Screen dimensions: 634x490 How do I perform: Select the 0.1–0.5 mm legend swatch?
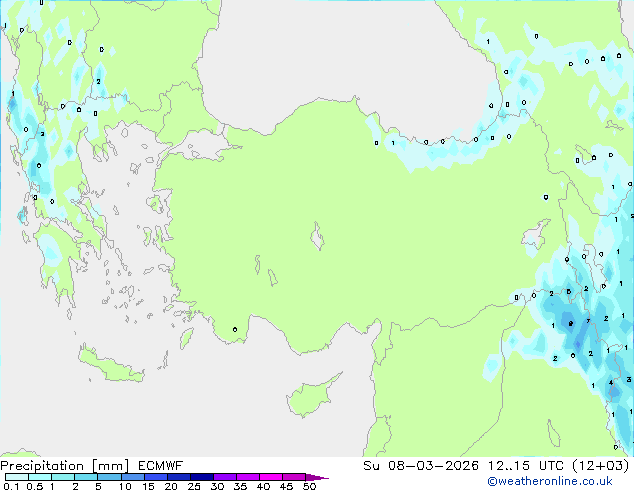[17, 477]
